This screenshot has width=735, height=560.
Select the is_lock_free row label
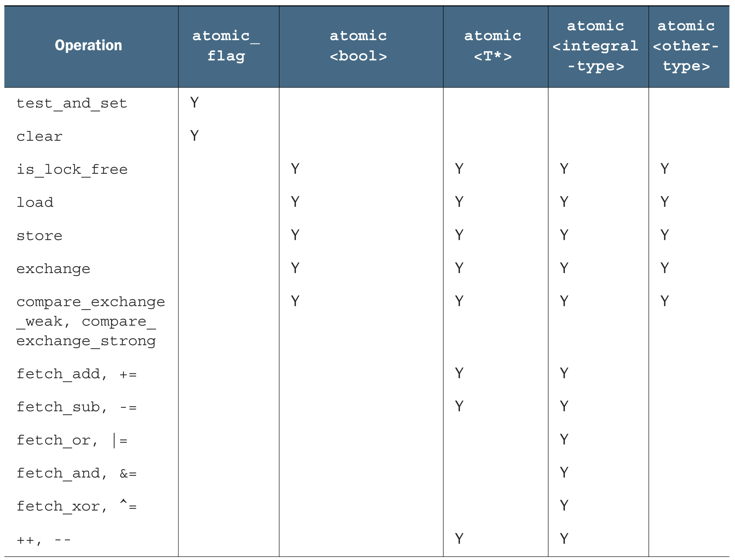[x=72, y=169]
